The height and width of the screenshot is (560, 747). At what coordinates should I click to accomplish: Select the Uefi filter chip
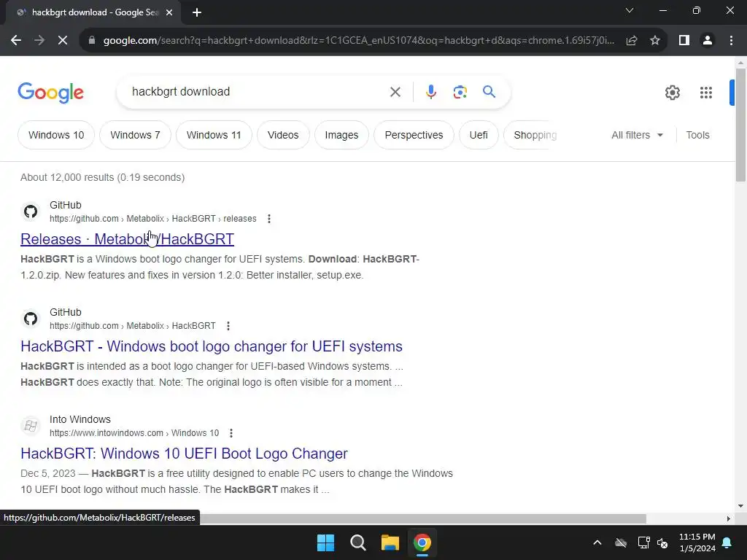[x=479, y=135]
